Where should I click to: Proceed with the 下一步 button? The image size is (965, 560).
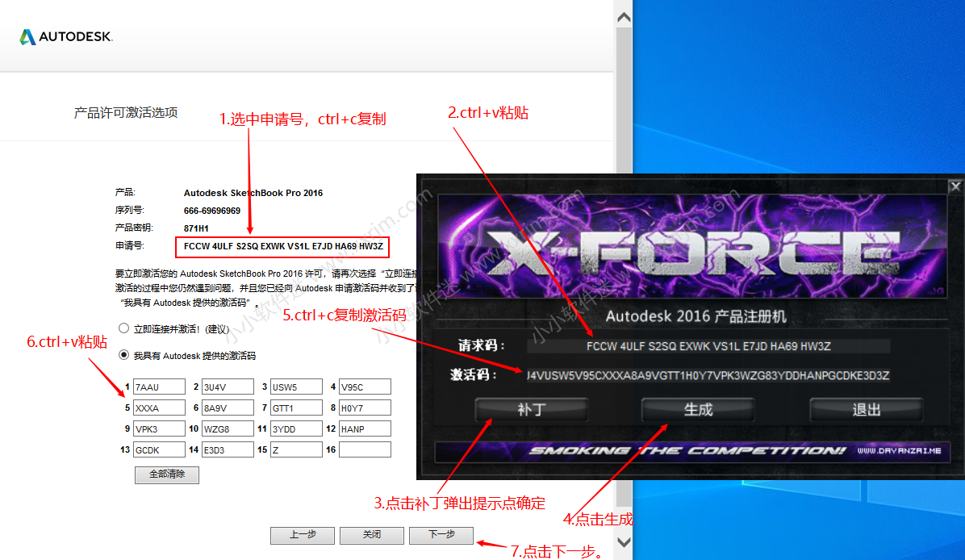(x=441, y=535)
